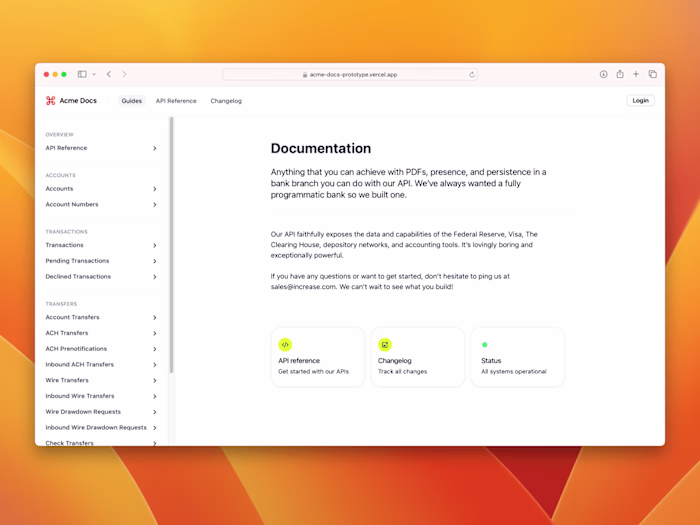
Task: Switch to the API Reference tab
Action: click(x=176, y=101)
